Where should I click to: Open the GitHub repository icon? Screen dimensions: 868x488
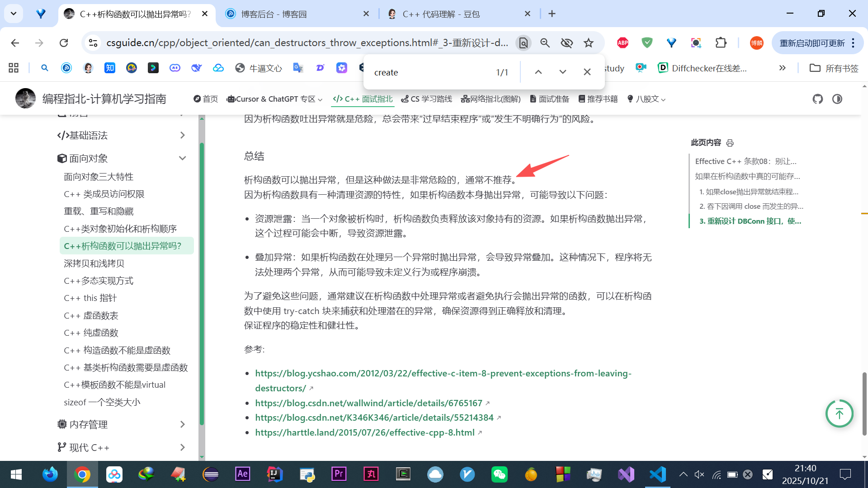tap(817, 99)
